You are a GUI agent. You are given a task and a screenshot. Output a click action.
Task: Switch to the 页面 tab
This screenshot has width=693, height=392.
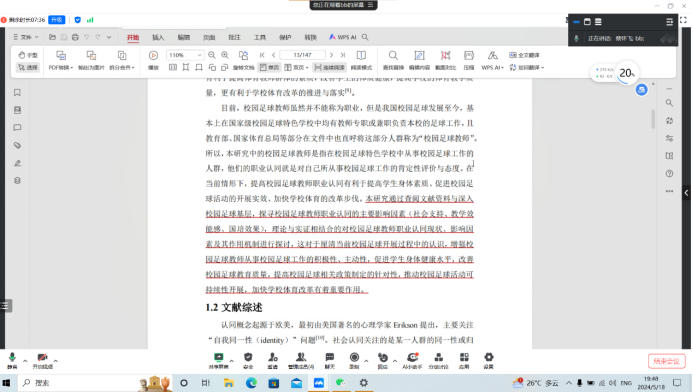209,38
